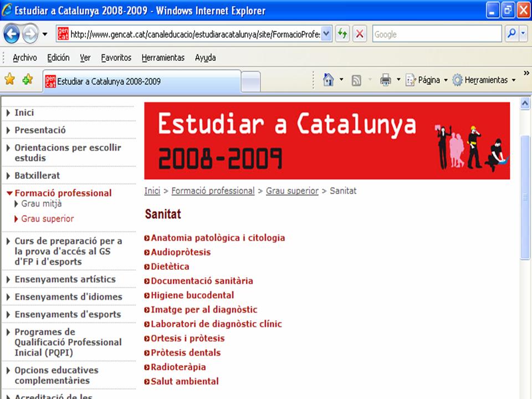Open the Higiene bucodental link
The height and width of the screenshot is (399, 532).
point(192,295)
